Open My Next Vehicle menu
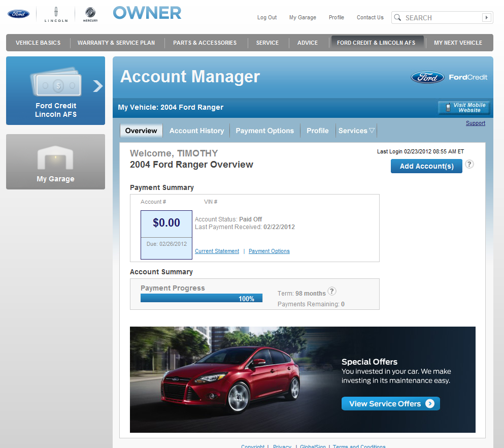This screenshot has height=448, width=504. coord(458,43)
